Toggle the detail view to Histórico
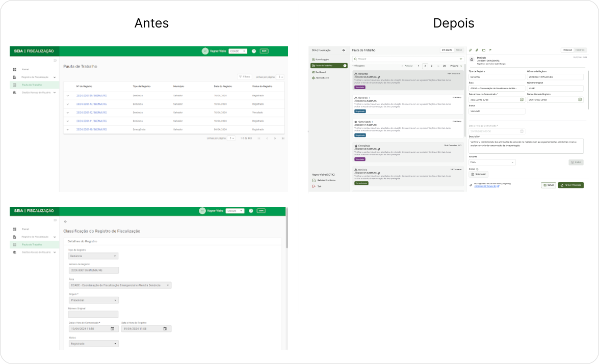The width and height of the screenshot is (599, 364). (x=580, y=50)
